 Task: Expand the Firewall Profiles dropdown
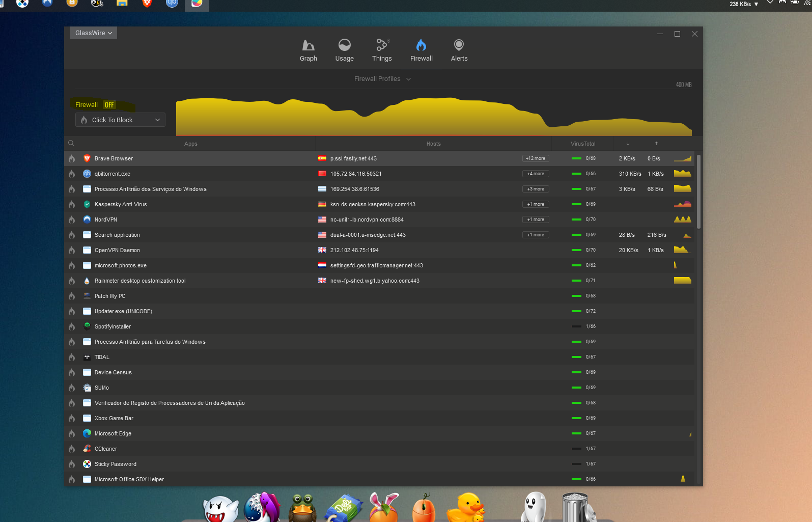click(x=382, y=79)
